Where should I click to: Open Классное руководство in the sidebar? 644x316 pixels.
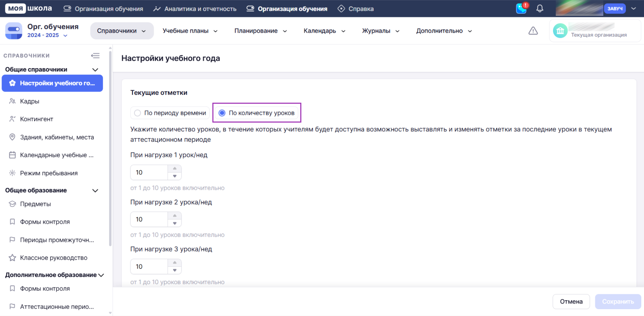[54, 258]
